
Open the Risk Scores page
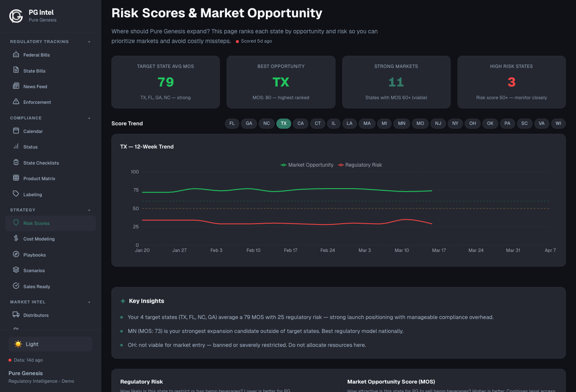click(x=37, y=223)
